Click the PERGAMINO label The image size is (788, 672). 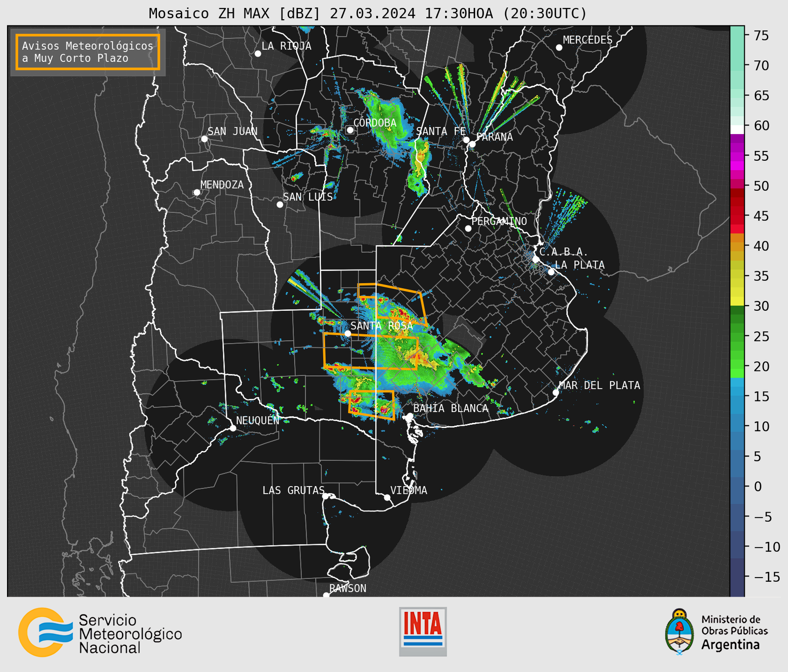(499, 221)
